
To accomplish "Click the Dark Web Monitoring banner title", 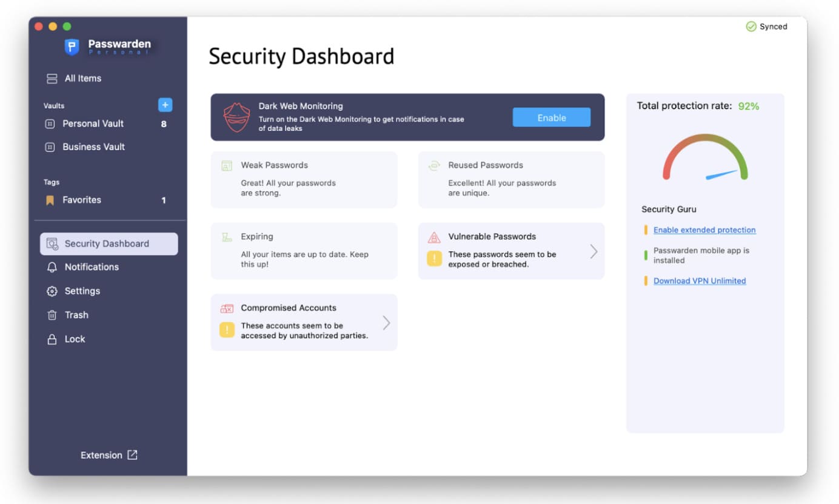I will (301, 106).
